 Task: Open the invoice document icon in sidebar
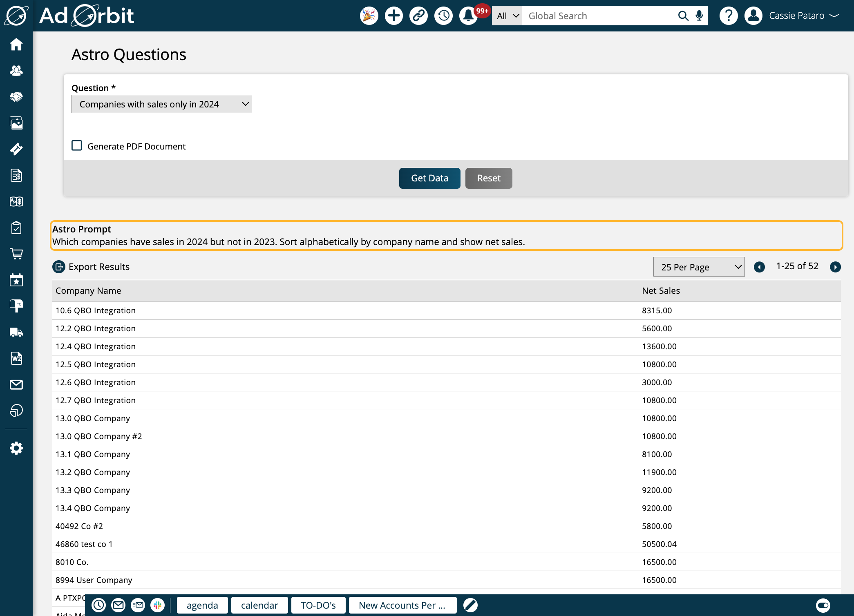click(16, 175)
